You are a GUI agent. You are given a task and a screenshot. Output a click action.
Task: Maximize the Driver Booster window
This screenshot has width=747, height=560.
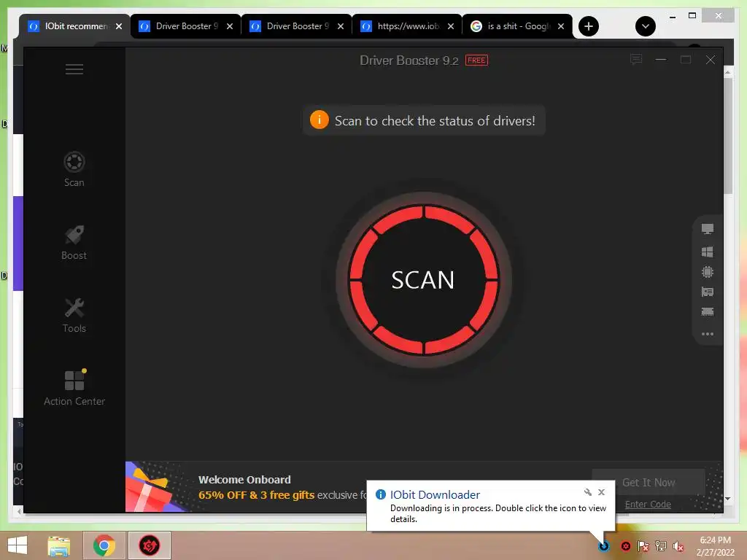pos(686,60)
